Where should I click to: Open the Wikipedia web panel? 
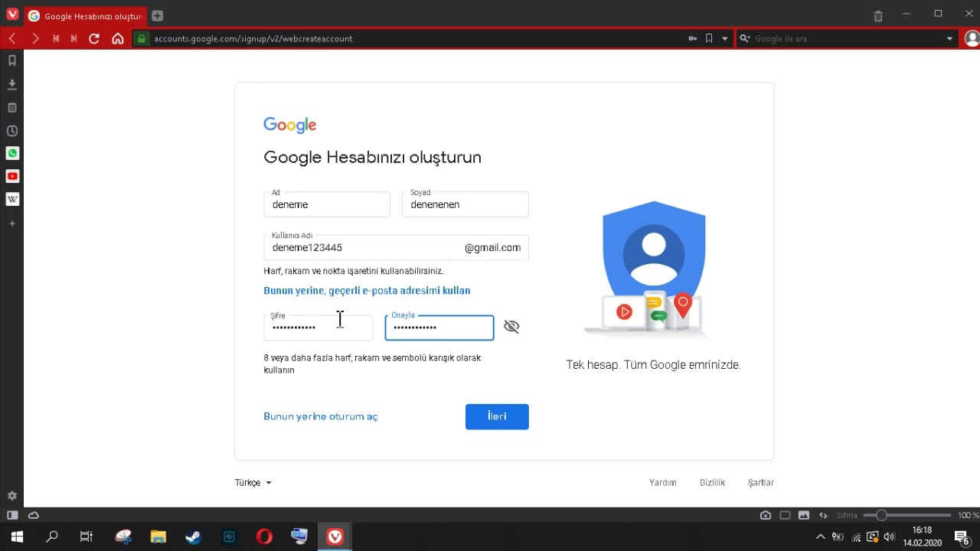click(12, 199)
